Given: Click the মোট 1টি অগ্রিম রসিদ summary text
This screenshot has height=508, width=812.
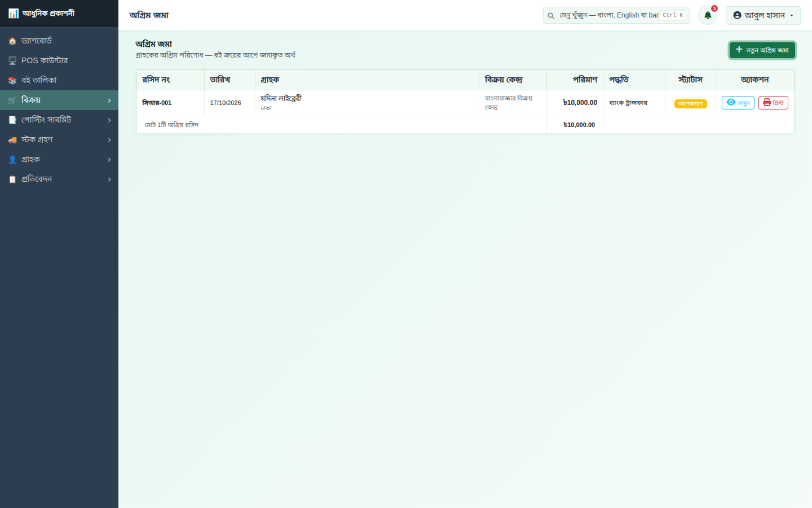Looking at the screenshot, I should [x=171, y=125].
